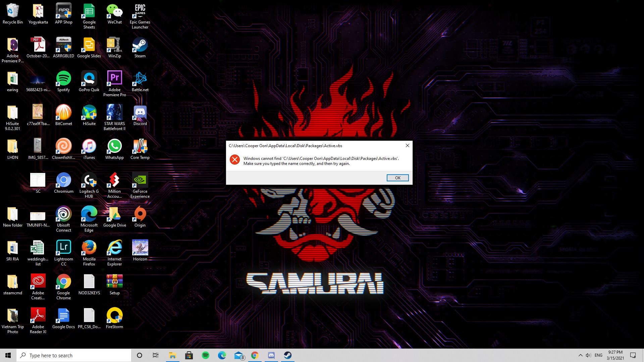Select the ASRRGBLED desktop icon
Viewport: 644px width, 362px height.
pos(63,48)
